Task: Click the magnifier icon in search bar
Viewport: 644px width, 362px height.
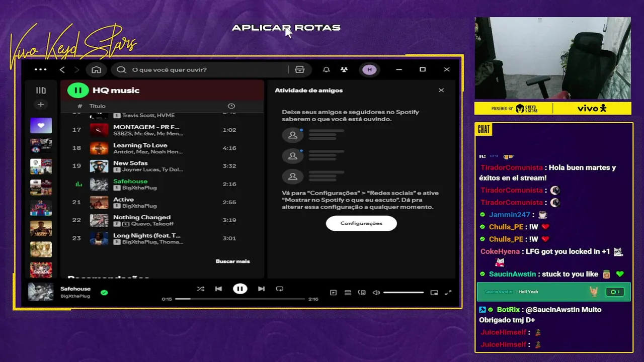Action: (121, 70)
